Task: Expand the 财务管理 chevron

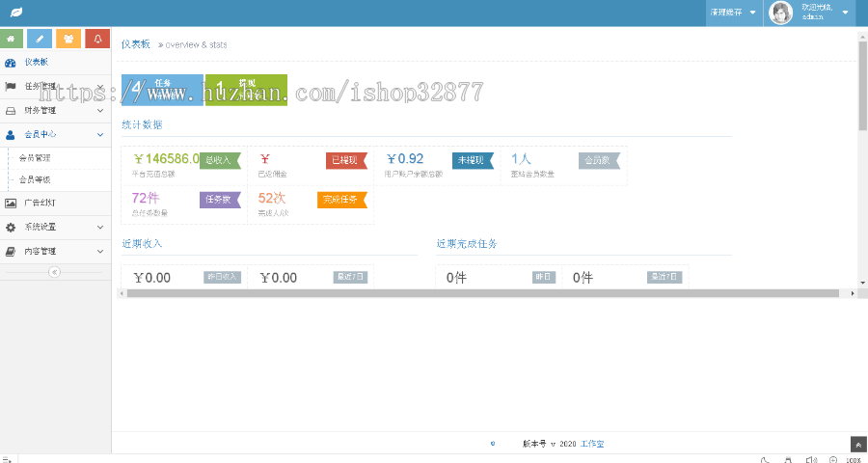Action: point(100,111)
